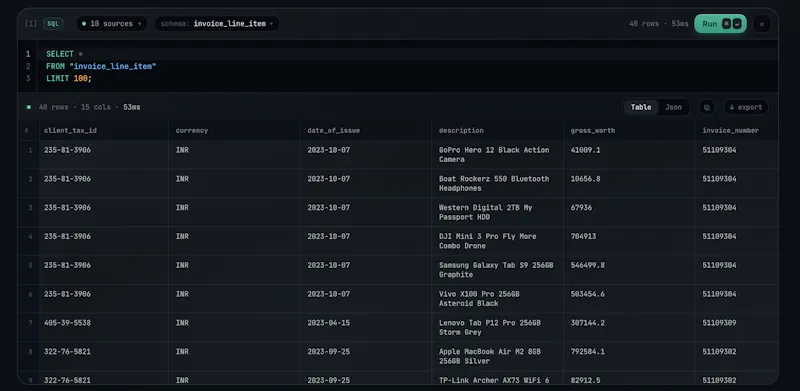Select the GoPro Hero 12 Black description cell
The image size is (800, 391).
click(x=497, y=155)
